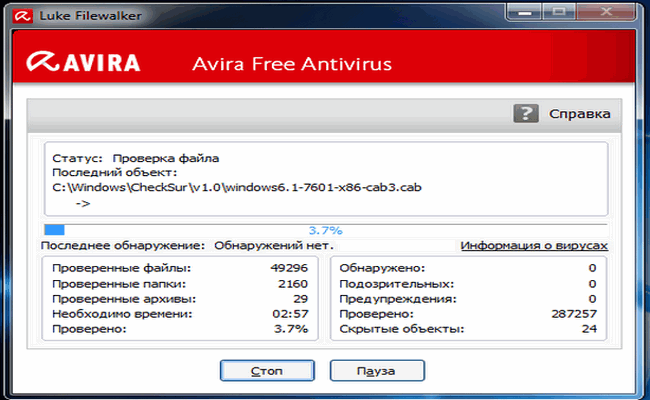The image size is (650, 400).
Task: Open the Справка help link
Action: pyautogui.click(x=579, y=114)
